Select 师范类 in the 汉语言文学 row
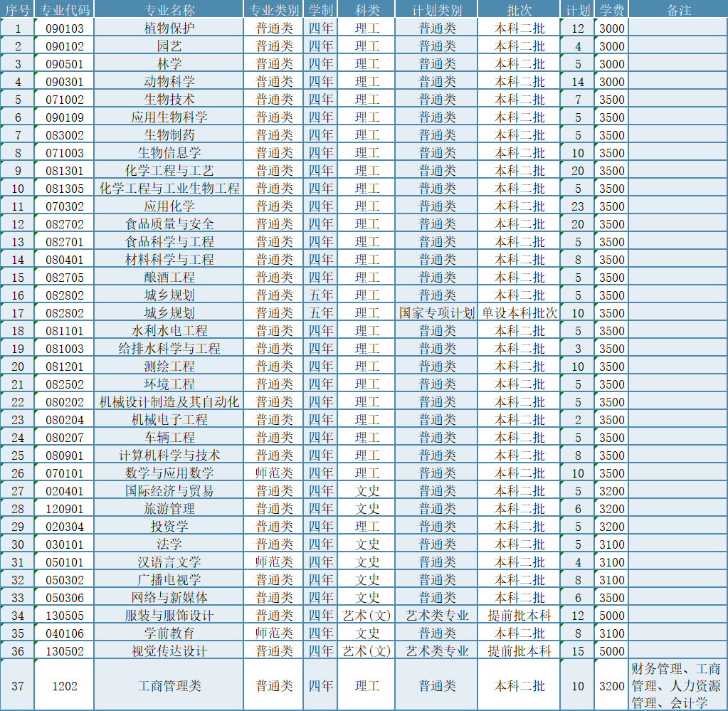 [274, 562]
